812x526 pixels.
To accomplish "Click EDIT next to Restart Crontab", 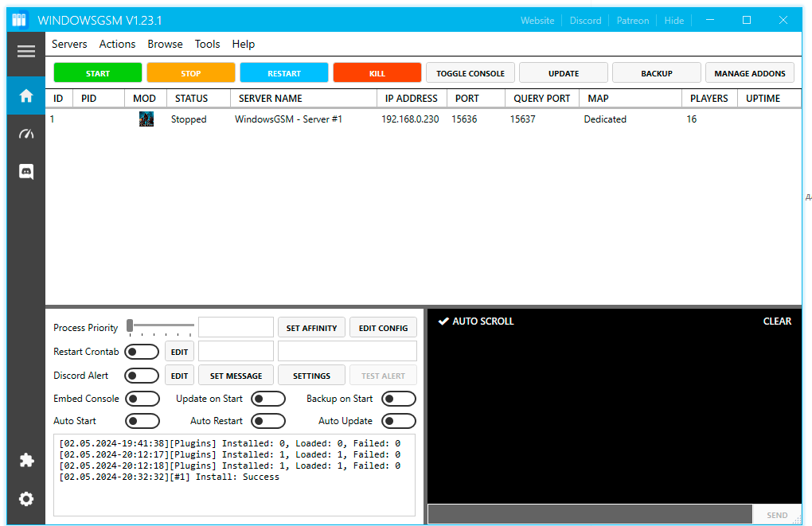I will pyautogui.click(x=180, y=352).
